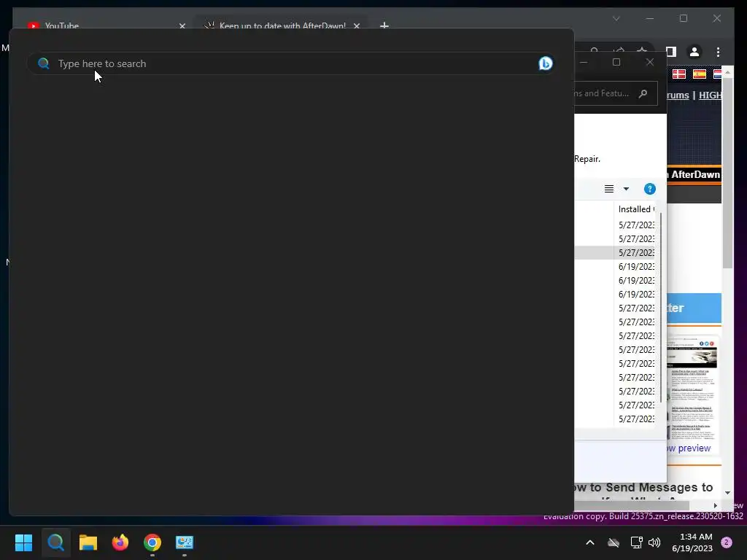
Task: Click the Bing chat icon in search panel
Action: tap(545, 63)
